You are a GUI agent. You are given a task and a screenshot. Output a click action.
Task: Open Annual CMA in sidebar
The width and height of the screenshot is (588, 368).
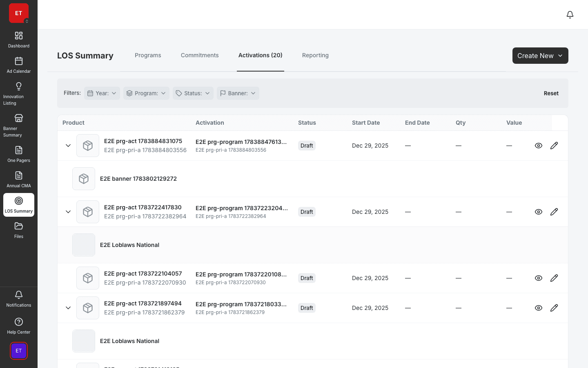19,180
